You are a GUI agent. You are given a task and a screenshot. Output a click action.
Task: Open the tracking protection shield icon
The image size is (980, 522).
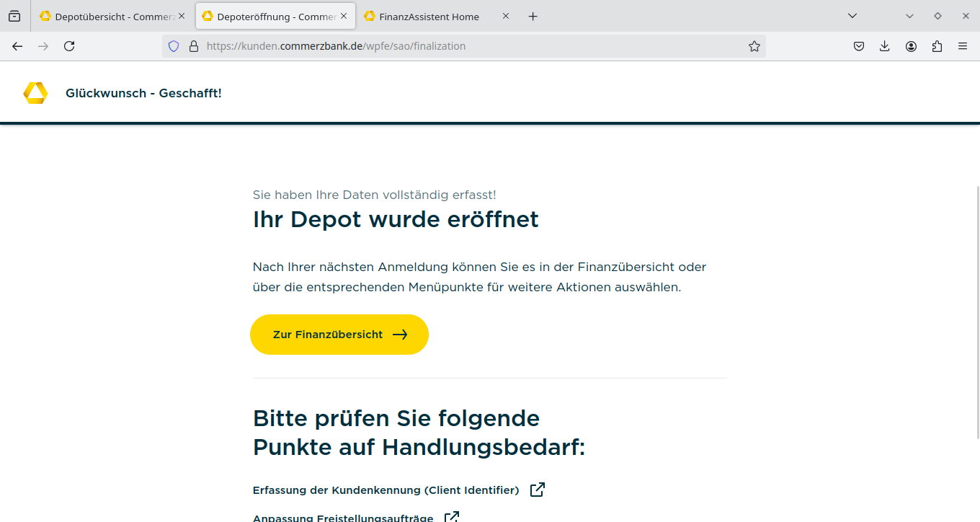(x=174, y=46)
